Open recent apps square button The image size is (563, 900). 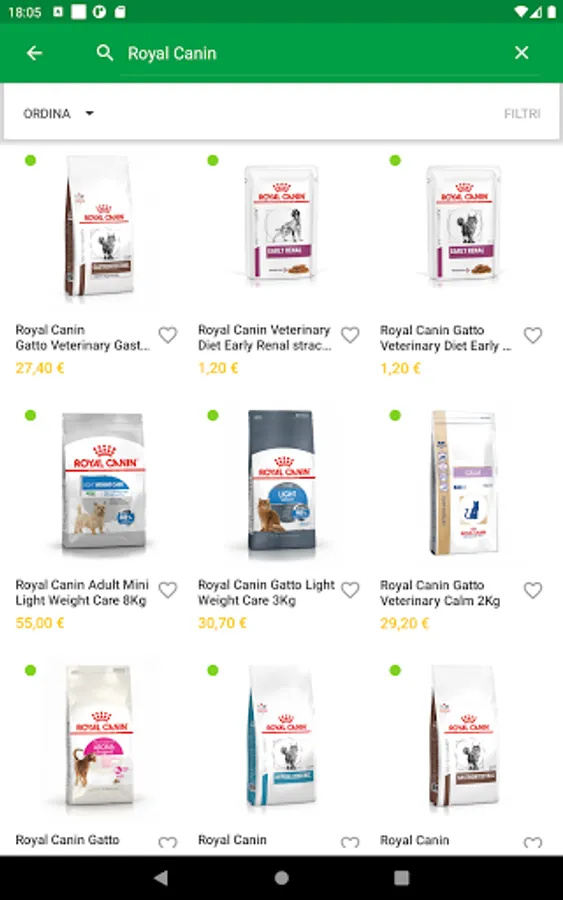point(402,878)
